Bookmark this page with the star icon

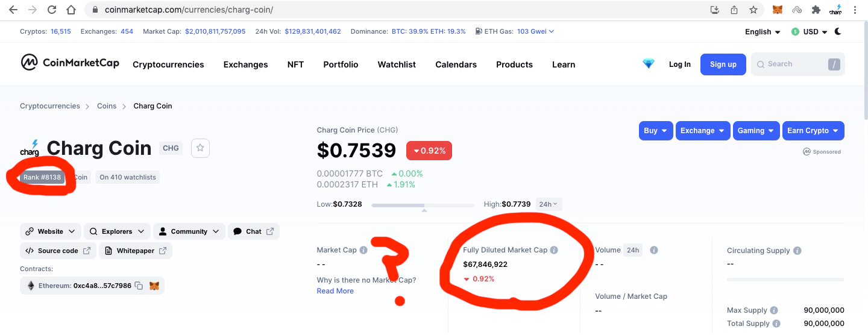point(753,10)
